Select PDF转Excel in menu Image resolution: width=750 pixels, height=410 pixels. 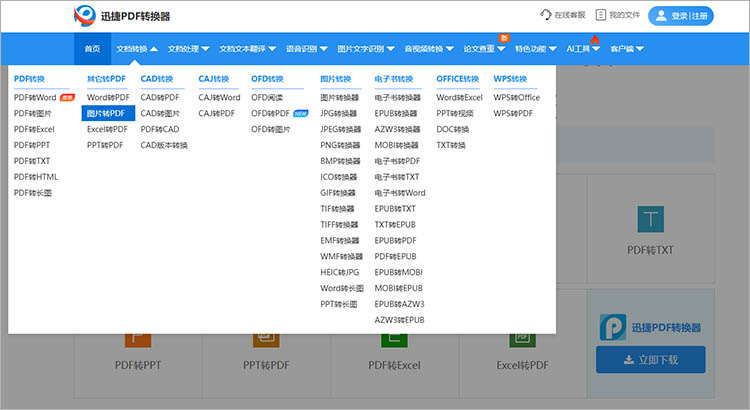(x=34, y=129)
